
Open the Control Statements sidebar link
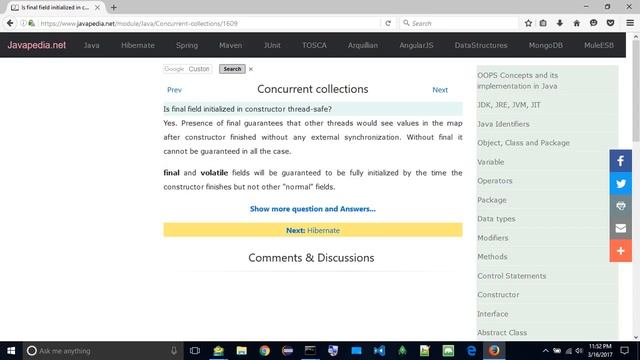[511, 276]
